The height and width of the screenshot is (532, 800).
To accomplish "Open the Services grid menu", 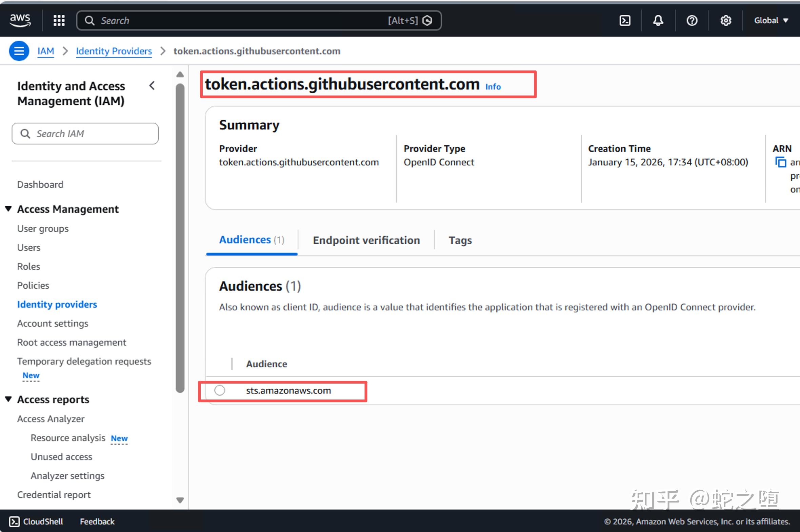I will (59, 20).
